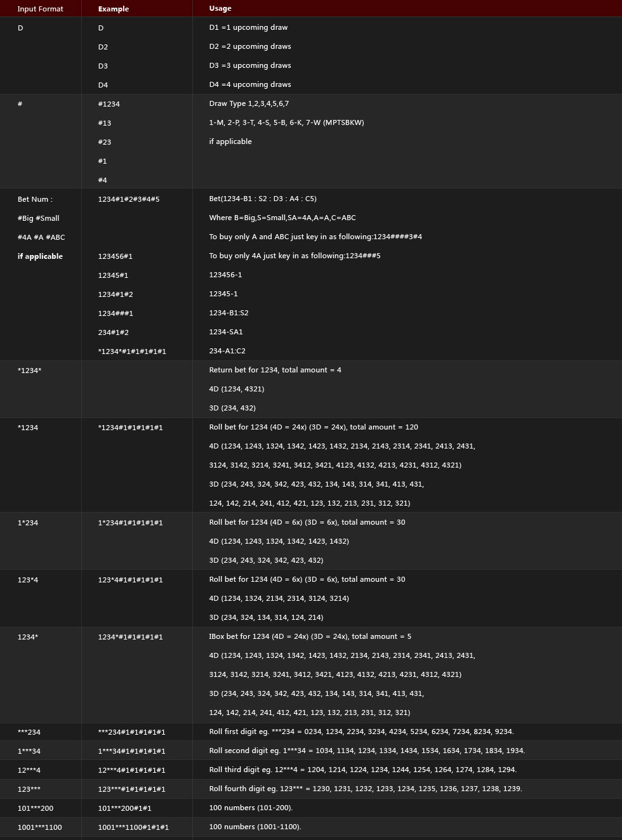Click the 101***200#1#1 example

[x=125, y=808]
